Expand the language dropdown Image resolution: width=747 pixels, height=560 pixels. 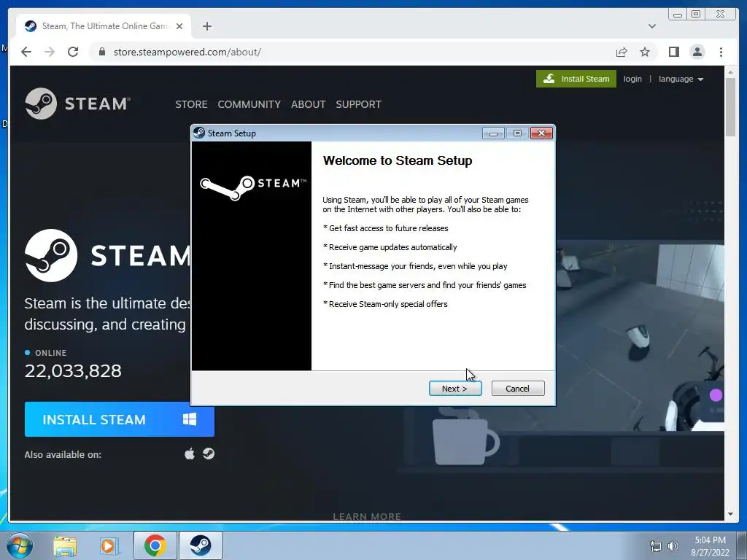coord(681,79)
